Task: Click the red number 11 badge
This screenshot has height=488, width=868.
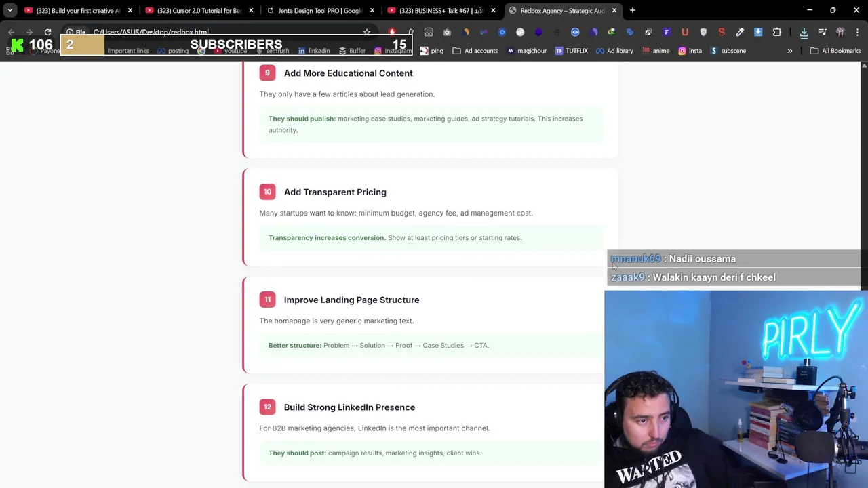Action: tap(267, 300)
